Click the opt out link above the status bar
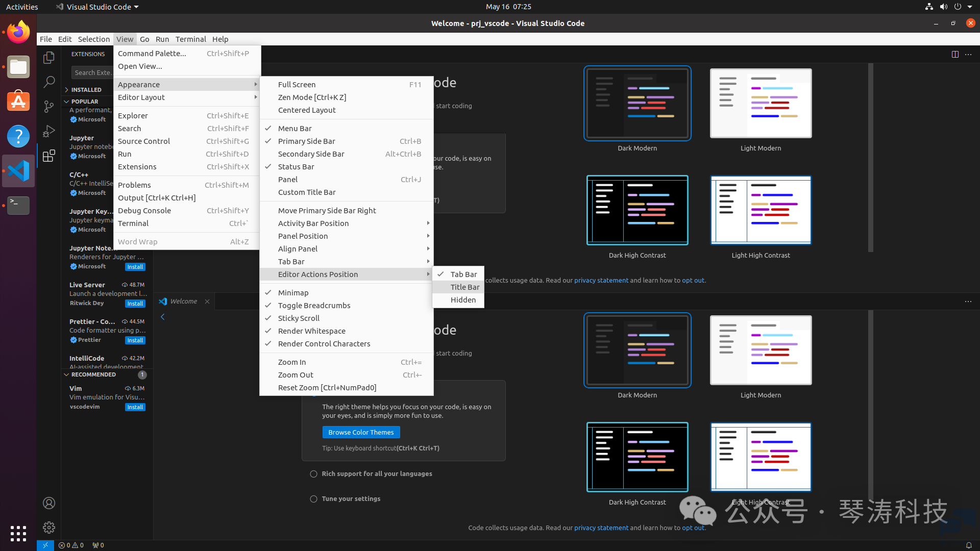Screen dimensions: 980x551 pyautogui.click(x=693, y=528)
